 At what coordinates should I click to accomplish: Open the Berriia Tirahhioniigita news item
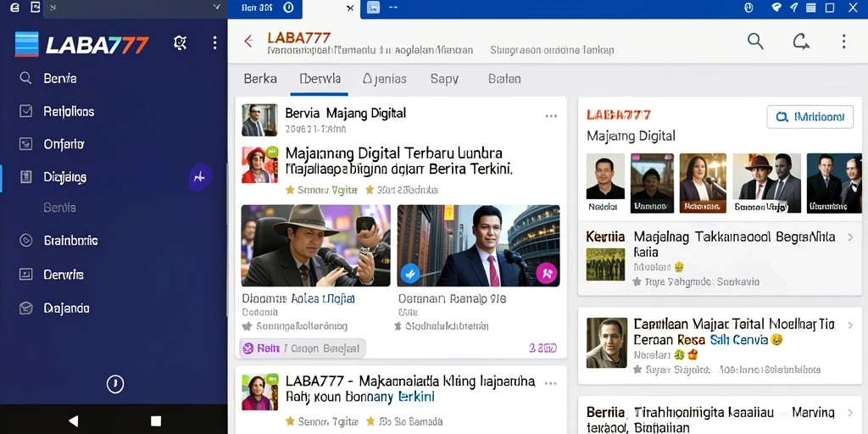coord(721,415)
